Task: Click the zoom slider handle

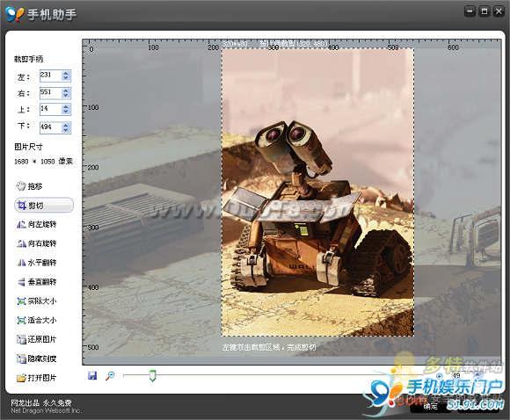Action: [152, 375]
